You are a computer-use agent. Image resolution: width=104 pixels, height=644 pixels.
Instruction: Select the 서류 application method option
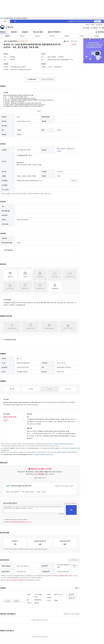tap(12, 389)
